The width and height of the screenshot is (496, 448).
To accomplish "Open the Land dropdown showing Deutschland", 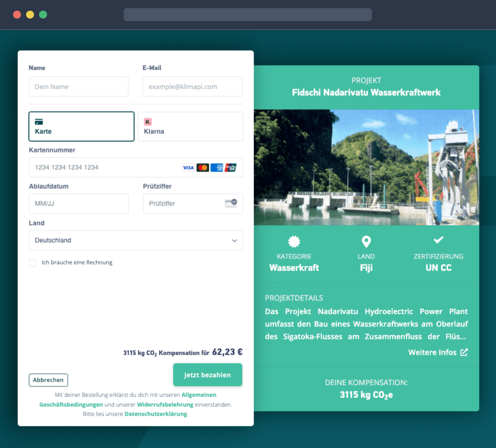I will (x=136, y=240).
